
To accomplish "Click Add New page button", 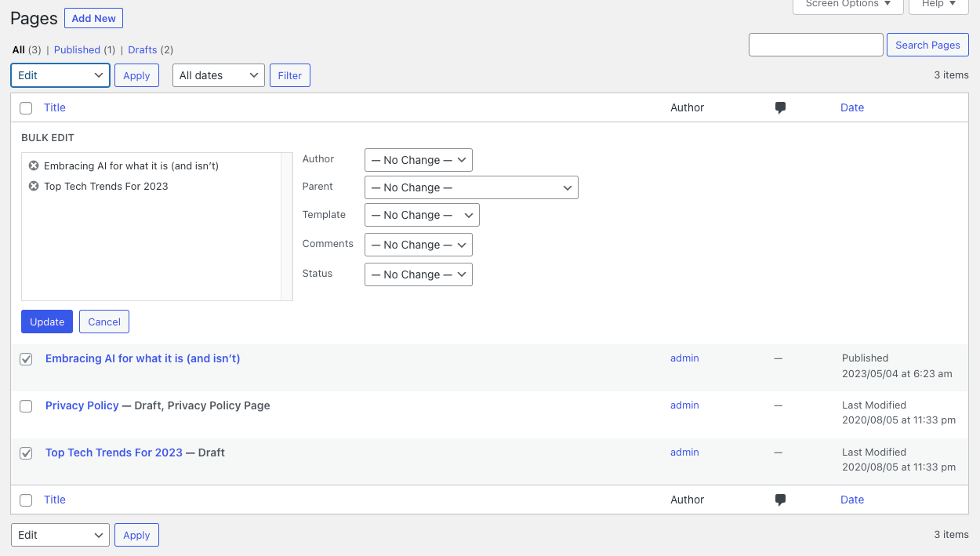I will (x=93, y=18).
